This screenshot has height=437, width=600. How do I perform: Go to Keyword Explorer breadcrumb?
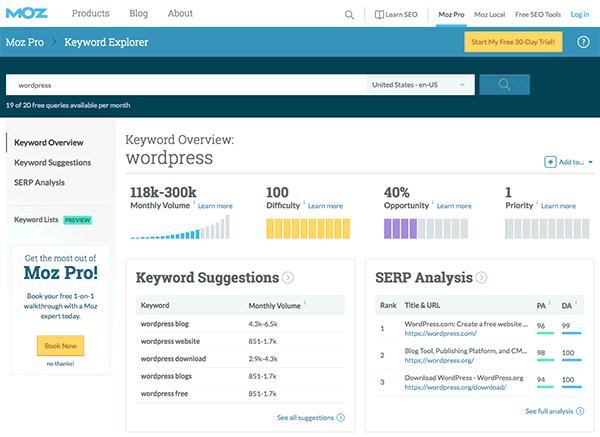pyautogui.click(x=106, y=42)
